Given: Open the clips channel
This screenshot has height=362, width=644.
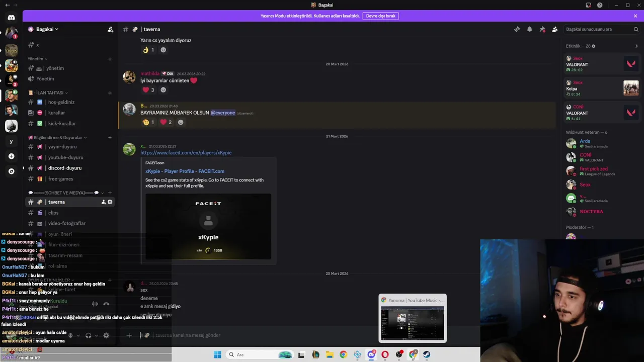Looking at the screenshot, I should (x=70, y=213).
